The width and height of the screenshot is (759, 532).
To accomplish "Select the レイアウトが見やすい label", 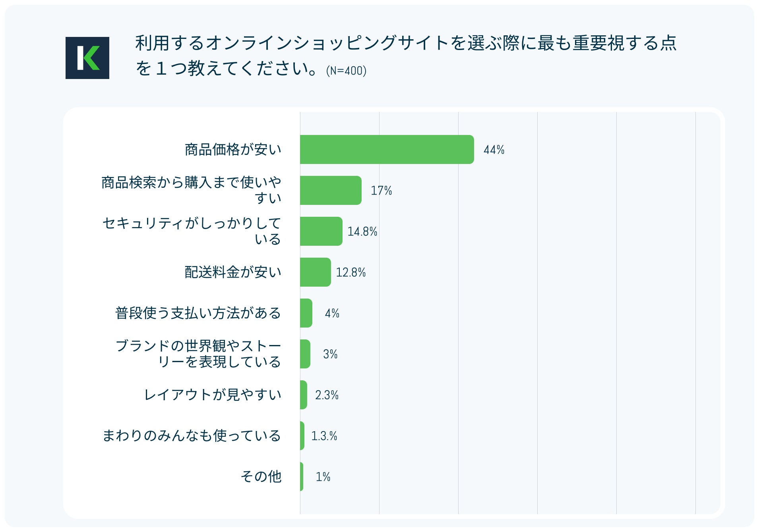I will 213,395.
